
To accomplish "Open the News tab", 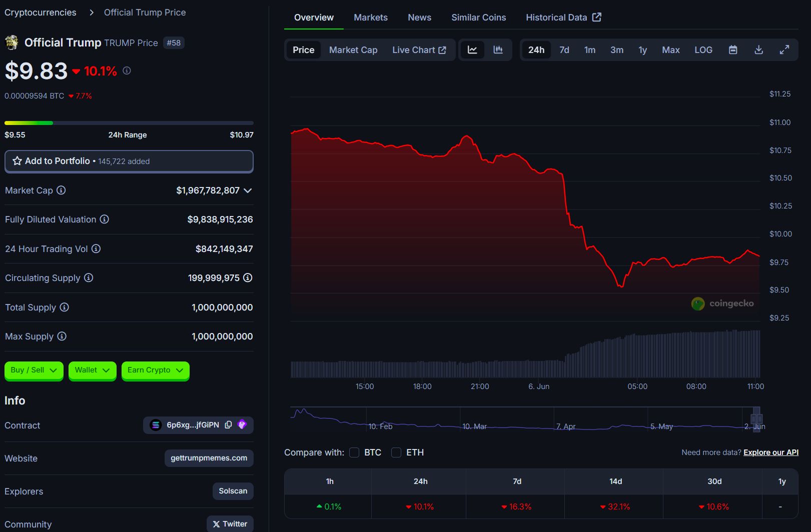I will click(419, 17).
